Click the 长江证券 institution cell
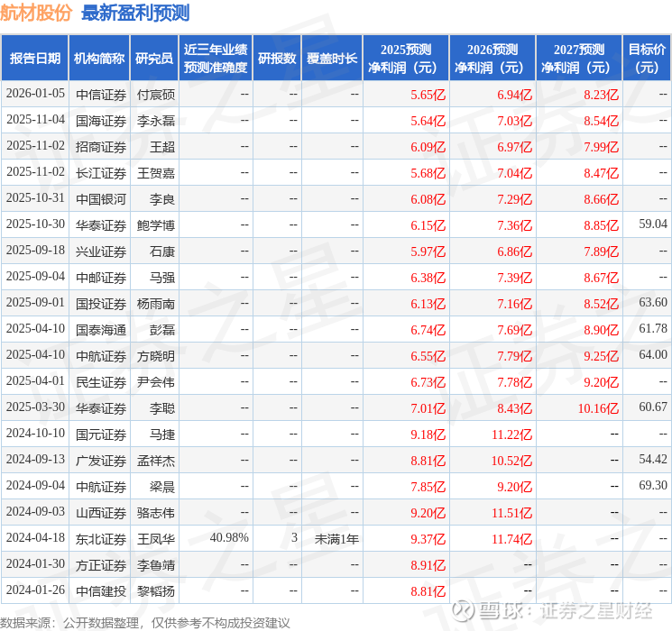The width and height of the screenshot is (672, 631). [101, 173]
